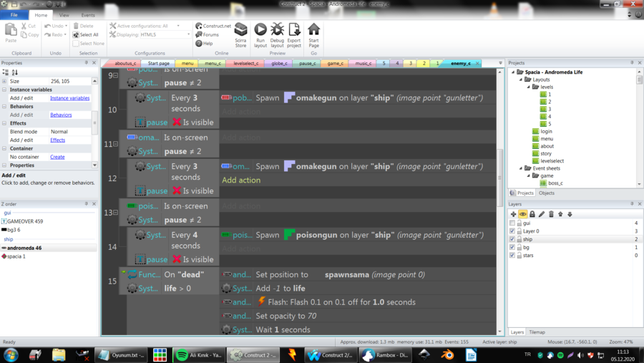Viewport: 644px width, 363px height.
Task: Collapse Event sheets folder in project tree
Action: pyautogui.click(x=521, y=168)
